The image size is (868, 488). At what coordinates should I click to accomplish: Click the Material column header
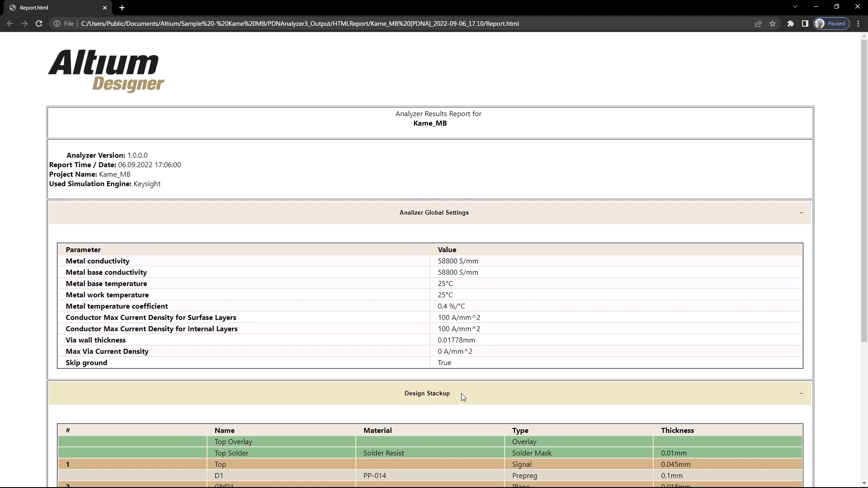(x=377, y=430)
